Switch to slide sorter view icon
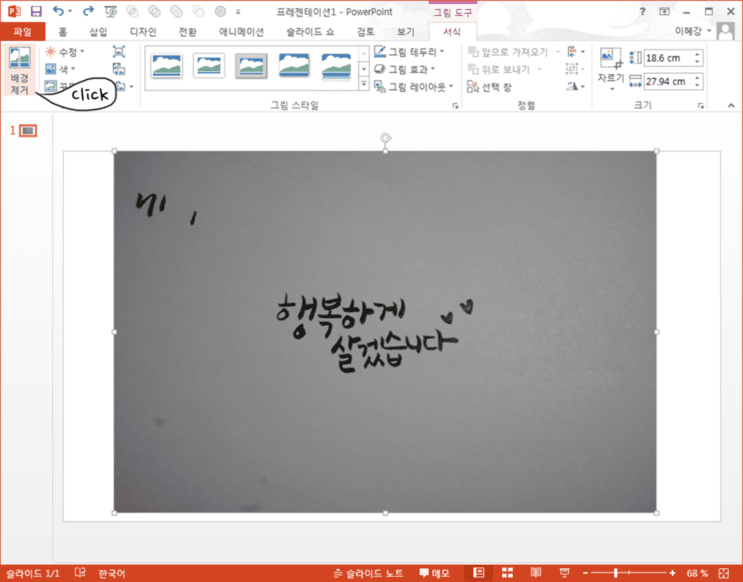Viewport: 743px width, 582px height. pyautogui.click(x=507, y=573)
